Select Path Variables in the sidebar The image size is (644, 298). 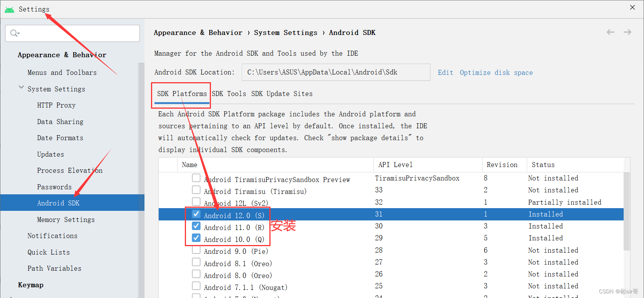[55, 268]
